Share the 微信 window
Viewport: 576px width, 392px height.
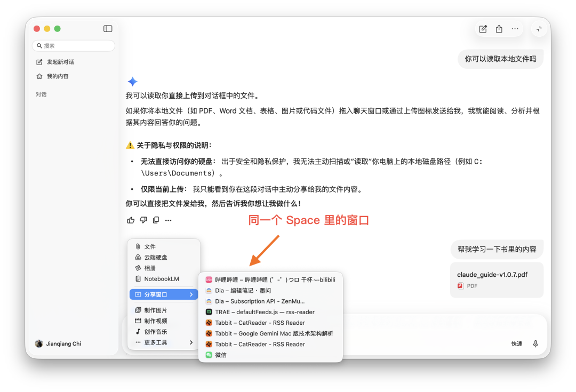(x=270, y=355)
